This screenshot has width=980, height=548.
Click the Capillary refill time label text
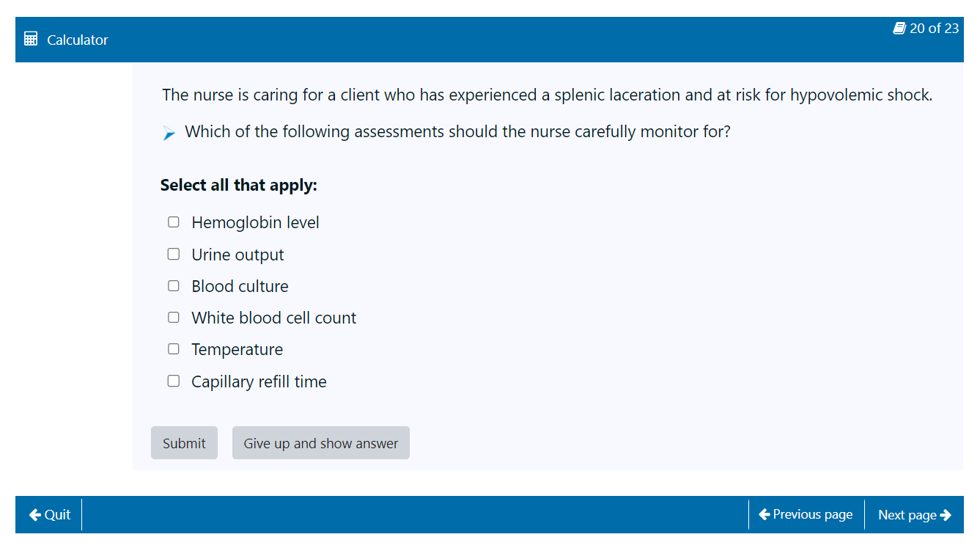[259, 381]
